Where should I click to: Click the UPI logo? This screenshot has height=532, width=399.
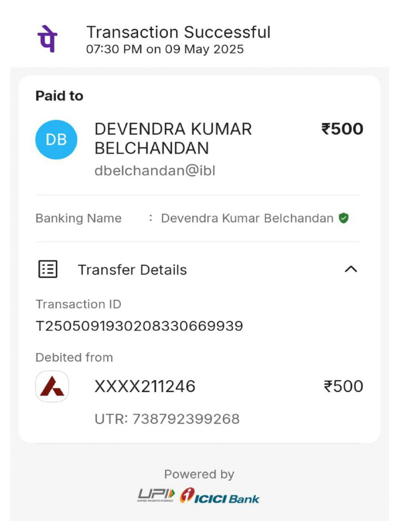click(x=156, y=496)
